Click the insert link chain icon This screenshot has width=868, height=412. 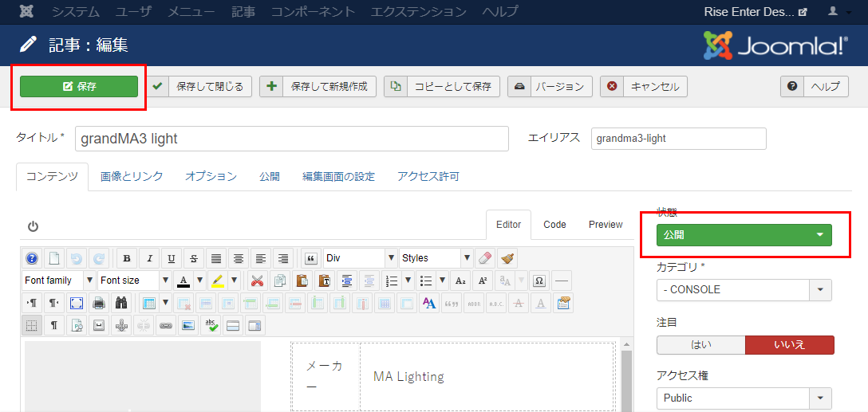coord(166,325)
